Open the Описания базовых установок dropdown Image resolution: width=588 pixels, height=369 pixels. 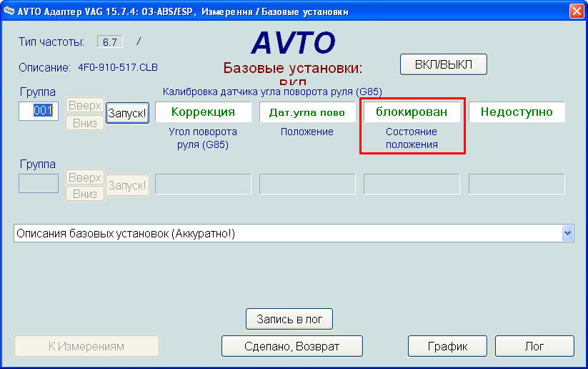click(294, 234)
